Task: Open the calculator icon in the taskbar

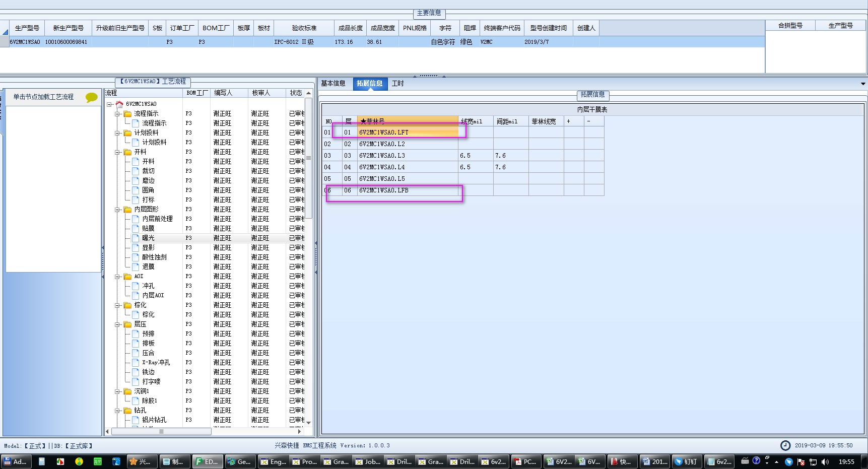Action: (x=42, y=461)
